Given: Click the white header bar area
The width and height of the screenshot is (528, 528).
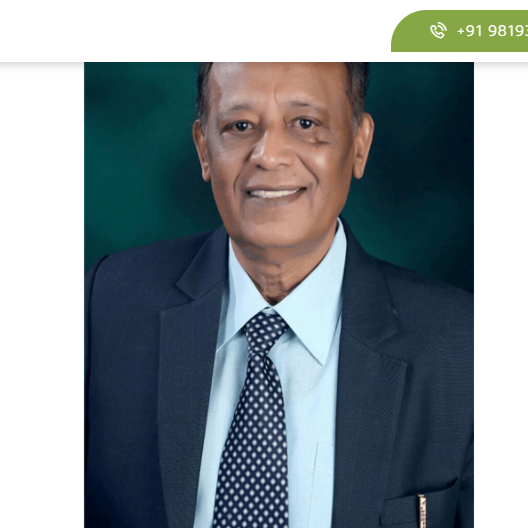Looking at the screenshot, I should [x=195, y=31].
